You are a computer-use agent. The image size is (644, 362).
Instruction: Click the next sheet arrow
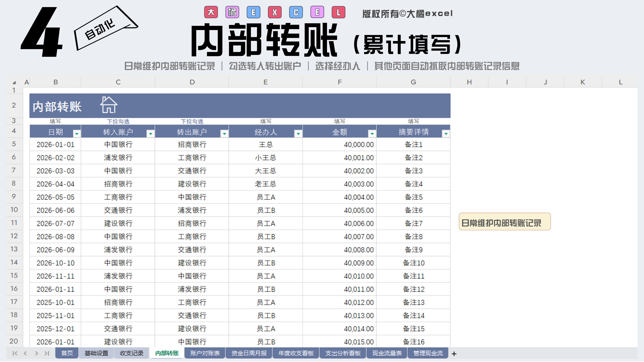(36, 353)
